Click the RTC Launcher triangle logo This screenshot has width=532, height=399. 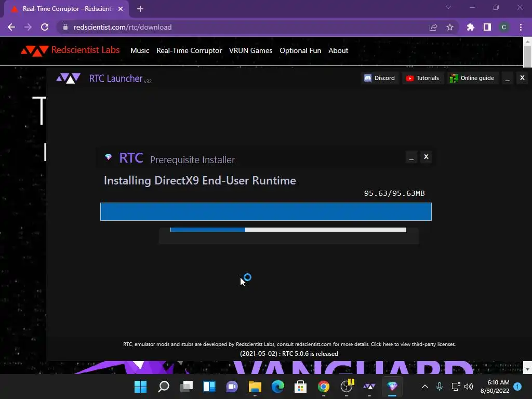68,78
